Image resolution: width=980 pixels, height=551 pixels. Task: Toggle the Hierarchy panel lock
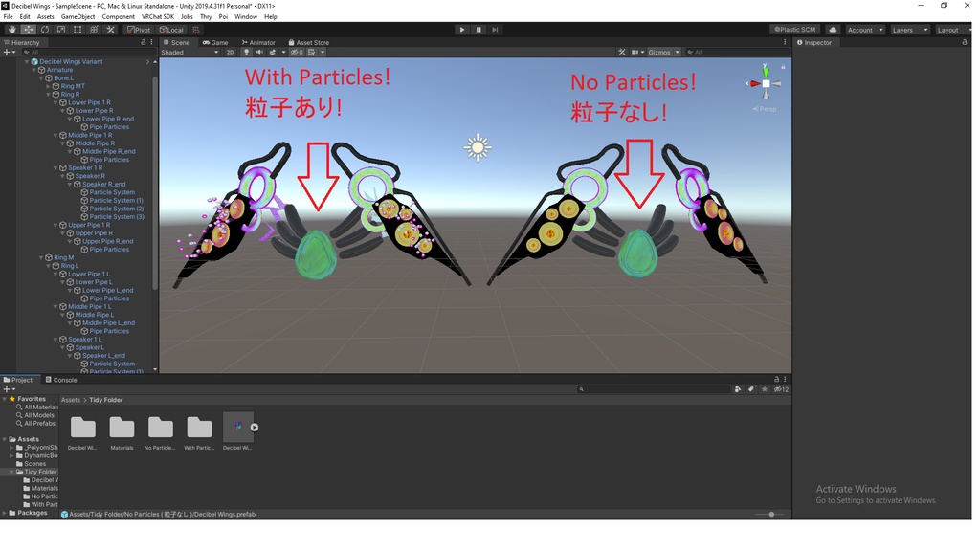[144, 42]
